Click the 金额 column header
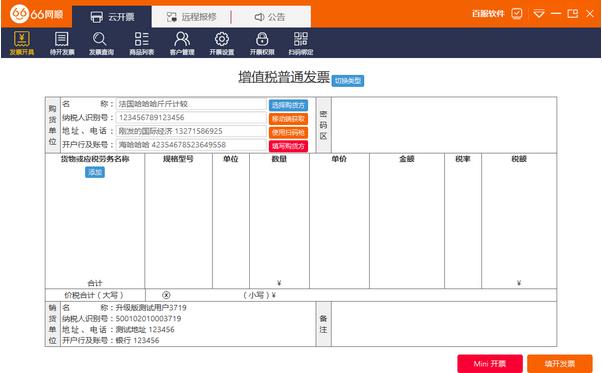This screenshot has height=373, width=602. point(407,159)
